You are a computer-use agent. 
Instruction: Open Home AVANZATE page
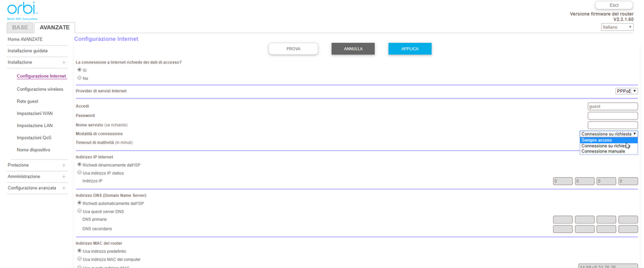[25, 39]
